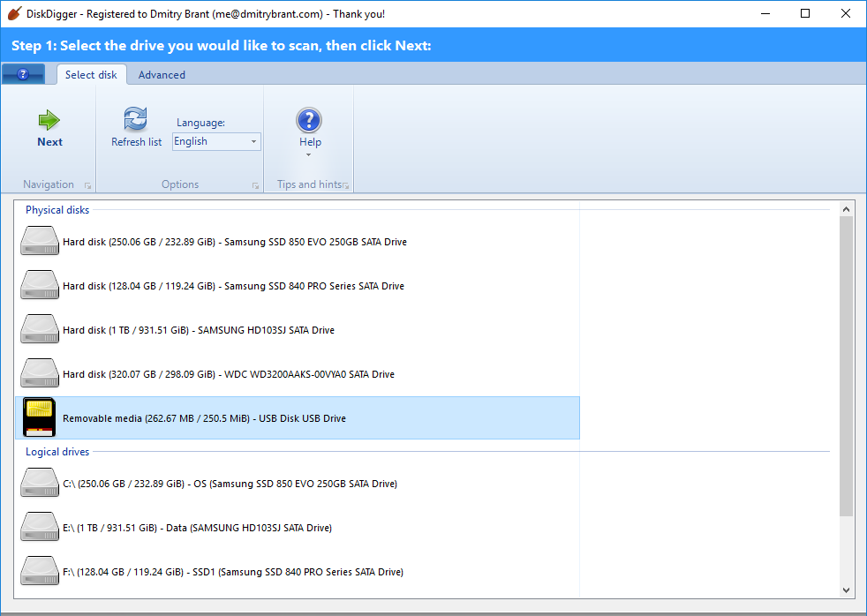Click the C:\ logical drive icon
867x616 pixels.
pyautogui.click(x=40, y=483)
